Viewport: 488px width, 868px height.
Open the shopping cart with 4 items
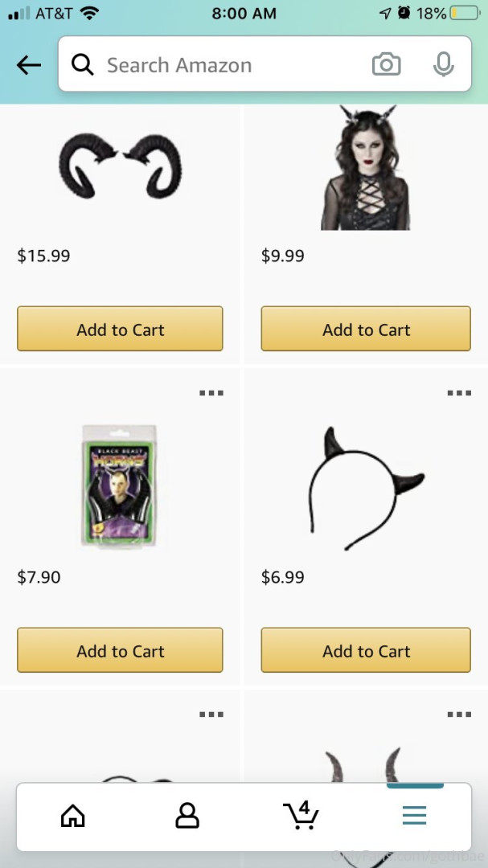tap(301, 815)
